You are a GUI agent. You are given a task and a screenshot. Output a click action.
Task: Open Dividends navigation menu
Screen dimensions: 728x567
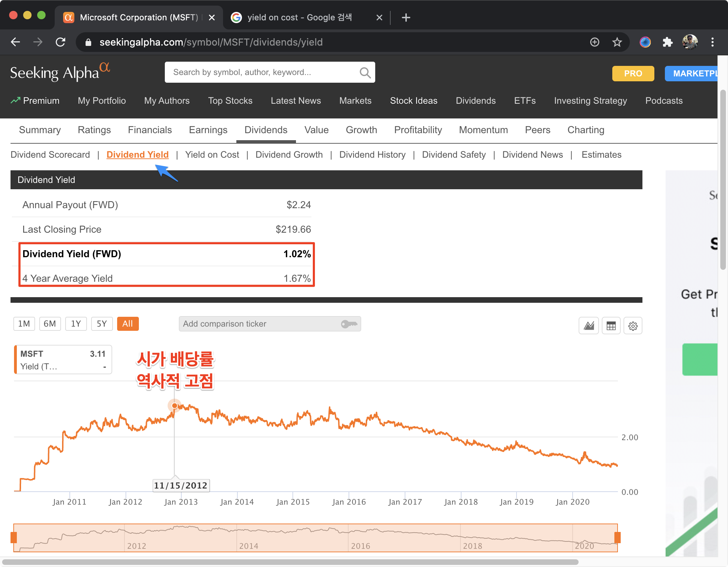(x=476, y=101)
